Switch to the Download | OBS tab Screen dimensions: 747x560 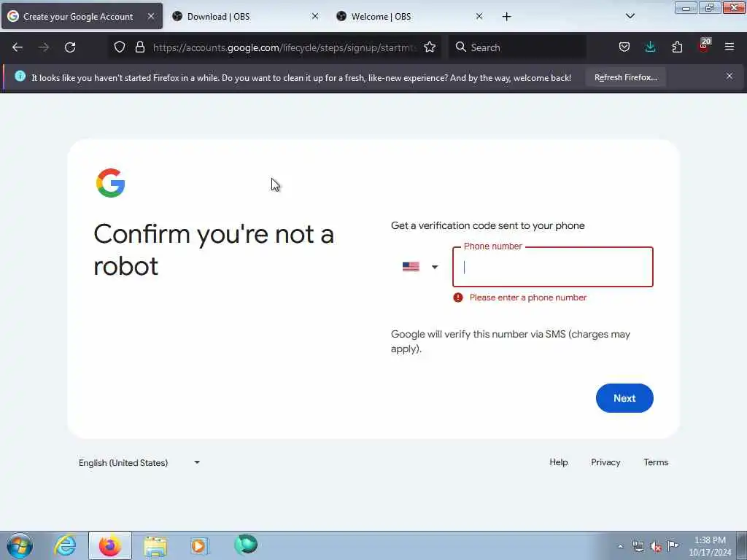coord(245,16)
